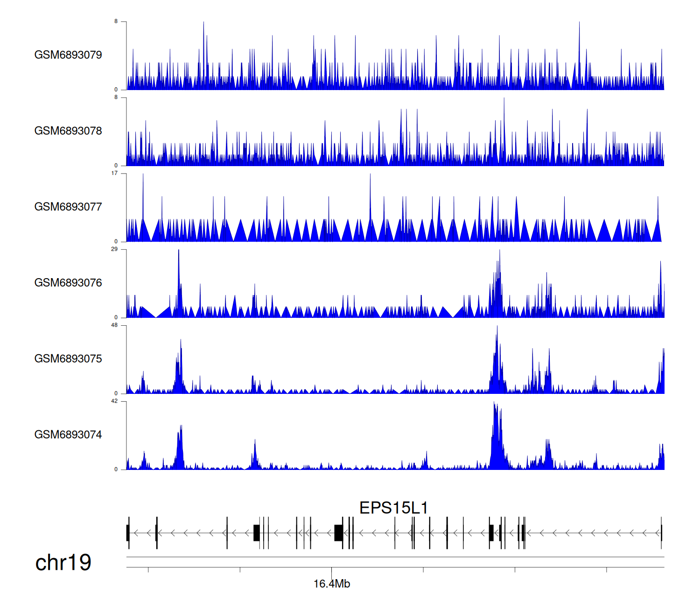
Task: Click the rightmost exon of the EPS15L1 gene
Action: 661,533
